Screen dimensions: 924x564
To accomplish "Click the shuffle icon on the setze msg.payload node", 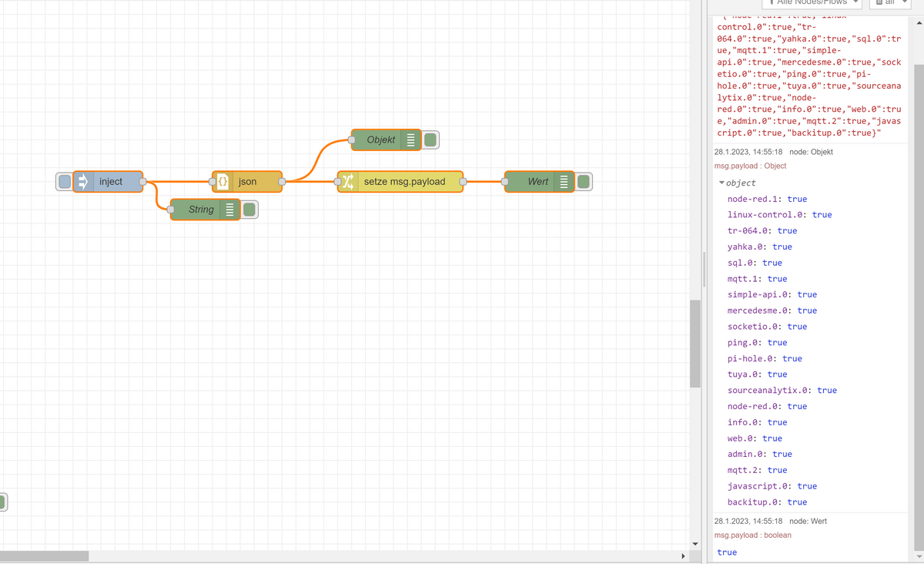I will [347, 182].
